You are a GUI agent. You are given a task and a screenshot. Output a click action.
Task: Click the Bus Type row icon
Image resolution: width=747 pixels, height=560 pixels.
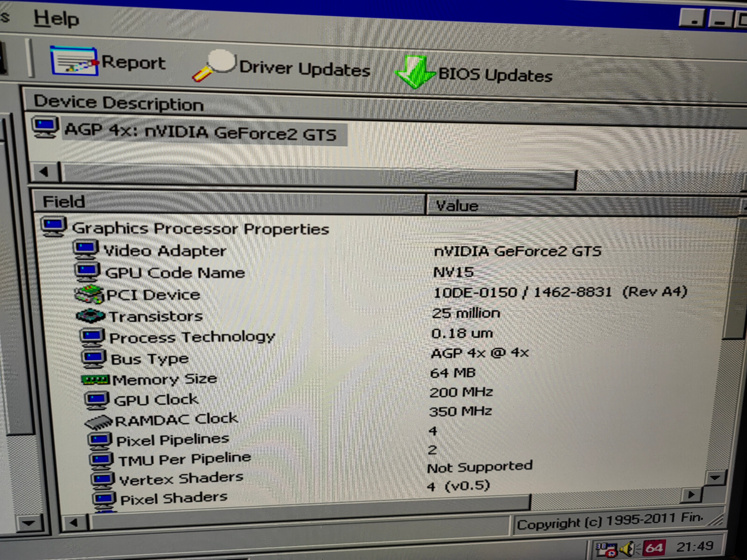click(94, 358)
